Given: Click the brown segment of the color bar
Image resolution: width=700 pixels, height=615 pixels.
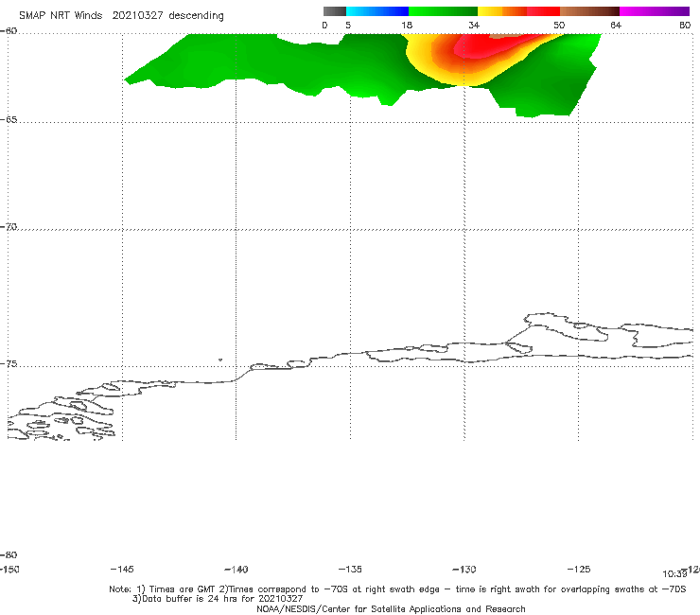Looking at the screenshot, I should (589, 11).
